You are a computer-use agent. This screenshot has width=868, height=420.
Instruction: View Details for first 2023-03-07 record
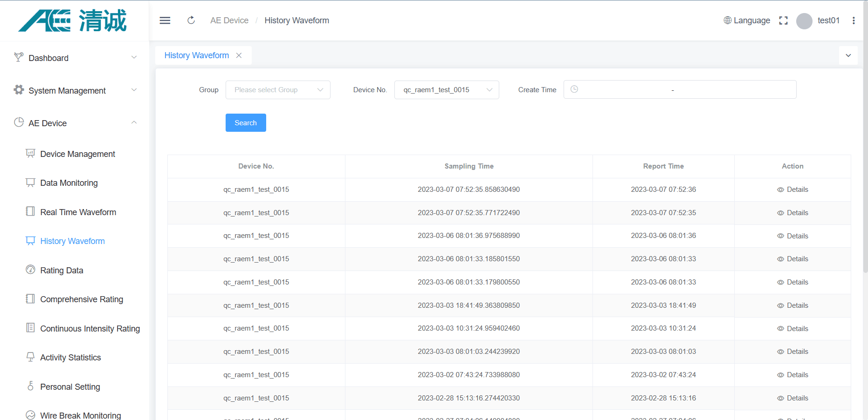pyautogui.click(x=792, y=190)
